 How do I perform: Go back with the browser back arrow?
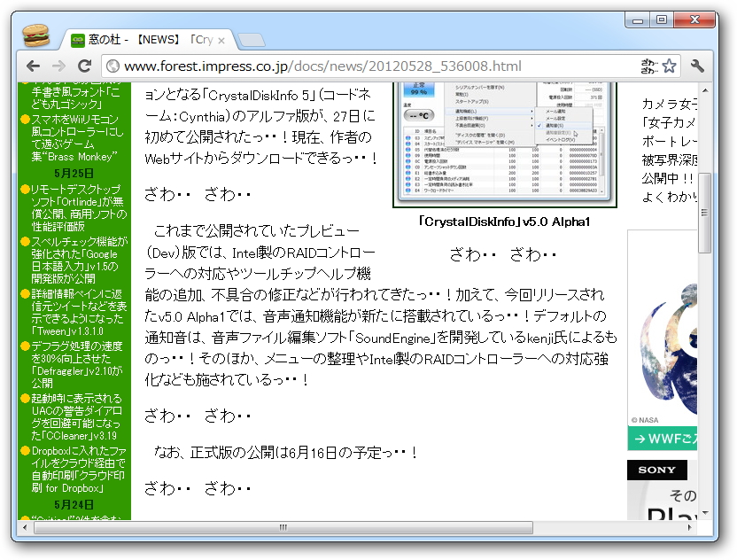tap(33, 66)
